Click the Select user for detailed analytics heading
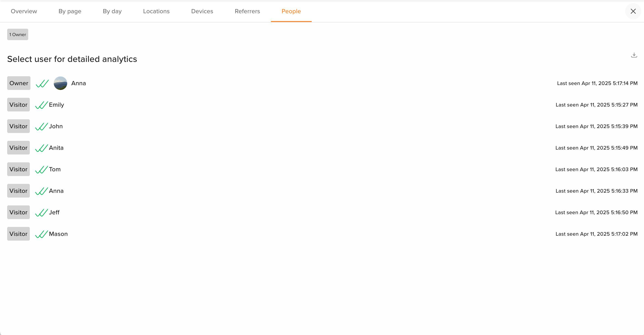This screenshot has width=644, height=335. (x=72, y=59)
